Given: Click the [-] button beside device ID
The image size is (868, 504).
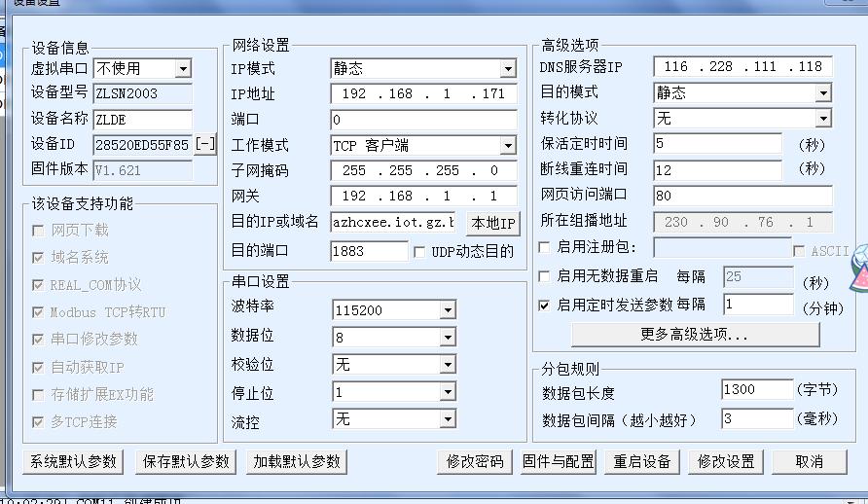Looking at the screenshot, I should [x=205, y=144].
